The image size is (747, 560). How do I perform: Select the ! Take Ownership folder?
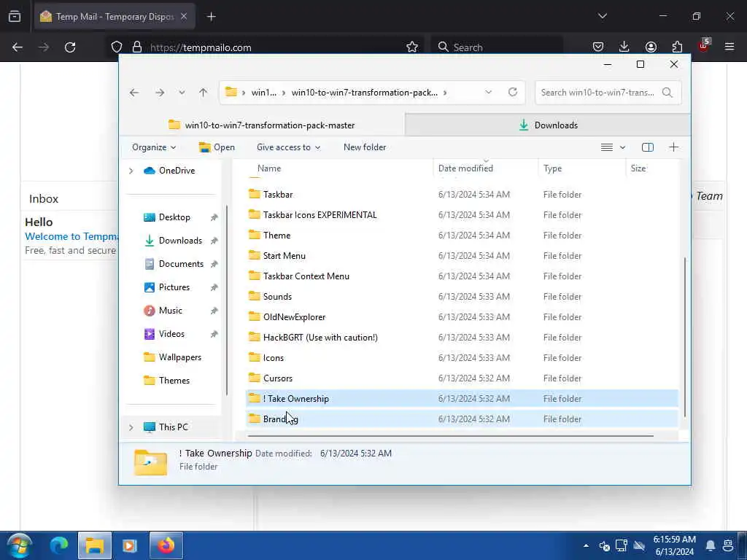pos(462,399)
